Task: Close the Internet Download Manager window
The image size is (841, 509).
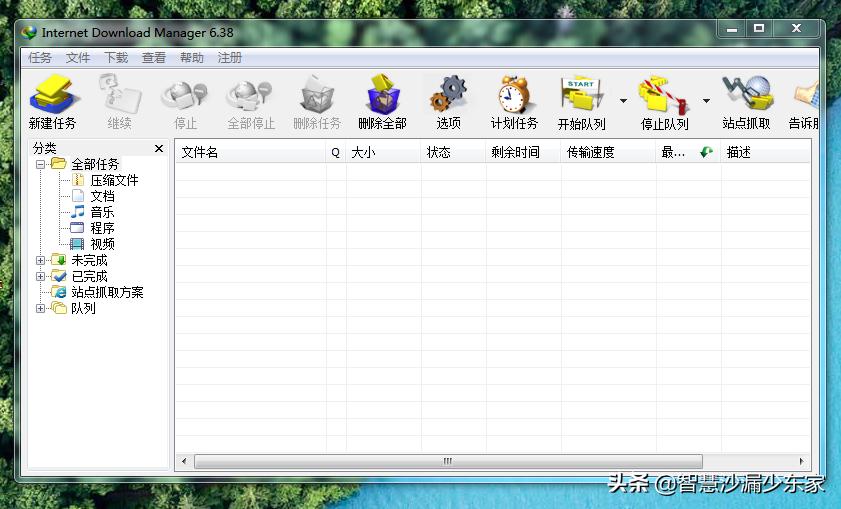Action: pyautogui.click(x=796, y=29)
